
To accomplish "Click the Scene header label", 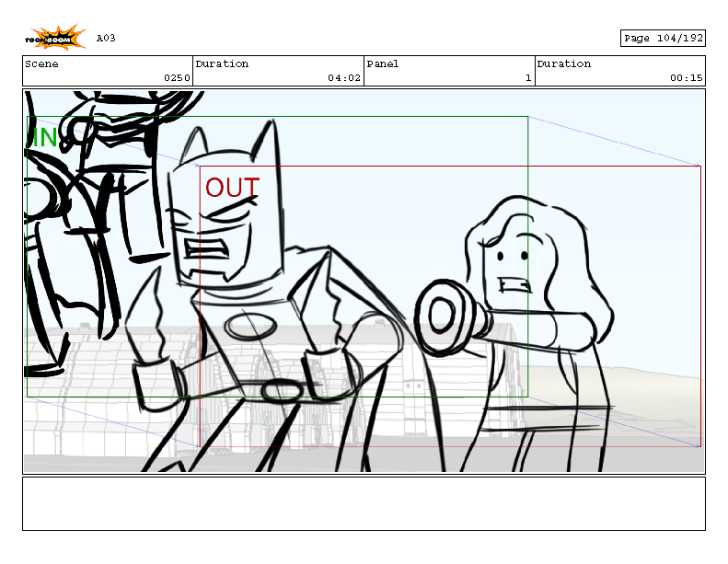I will pyautogui.click(x=41, y=63).
